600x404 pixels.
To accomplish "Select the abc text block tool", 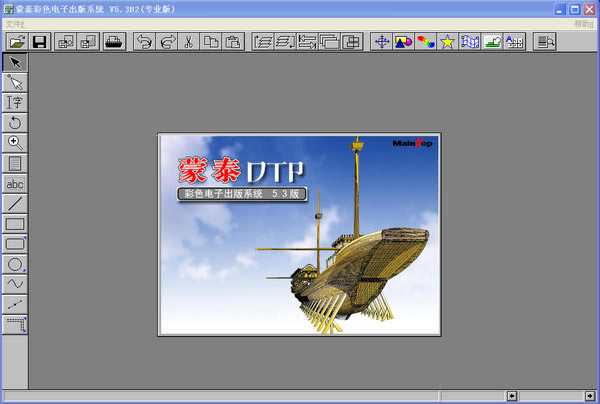I will (x=15, y=184).
